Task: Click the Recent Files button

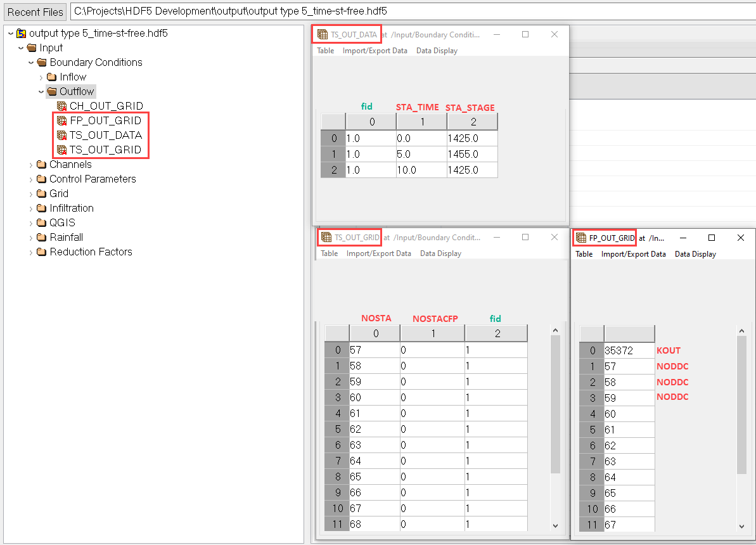Action: click(35, 12)
